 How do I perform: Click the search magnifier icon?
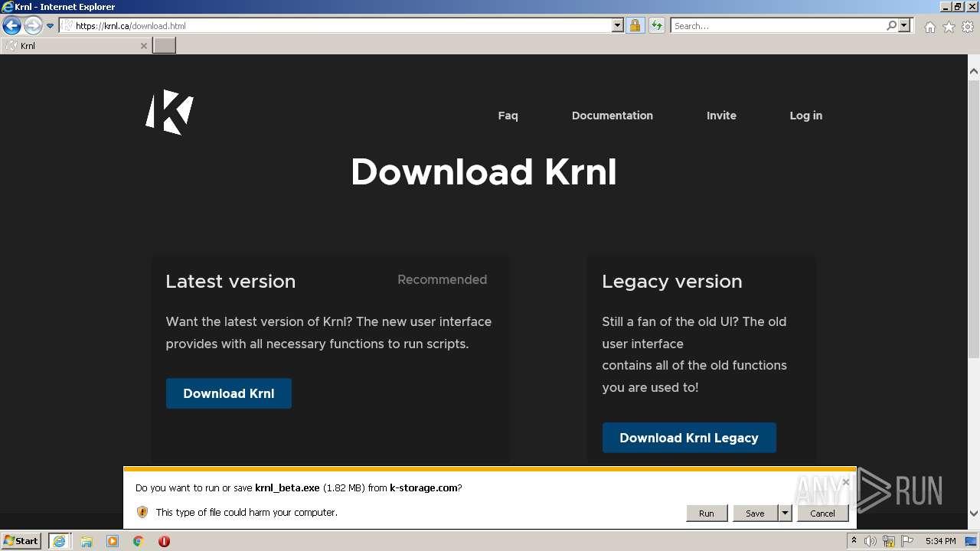pyautogui.click(x=891, y=26)
